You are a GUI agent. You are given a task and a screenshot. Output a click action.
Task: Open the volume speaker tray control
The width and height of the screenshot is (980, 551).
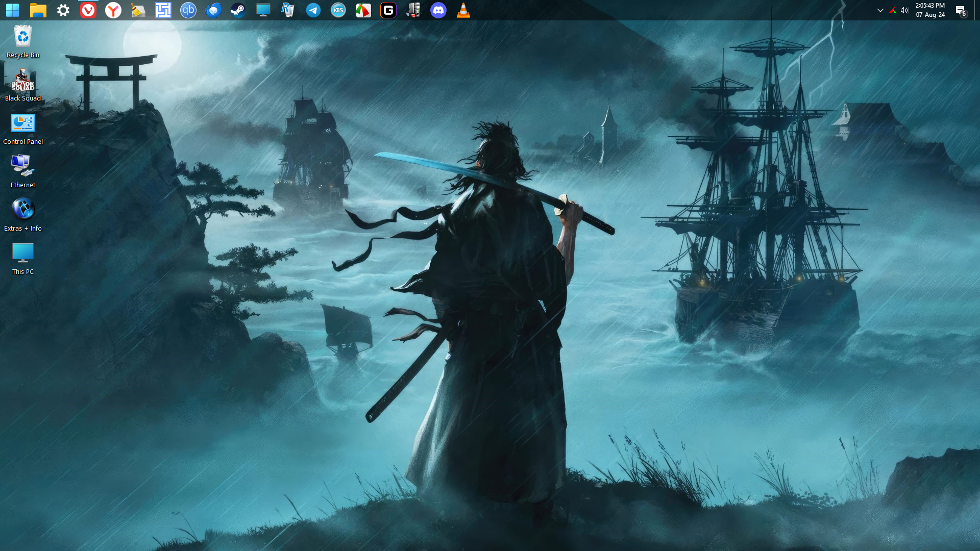[x=904, y=10]
